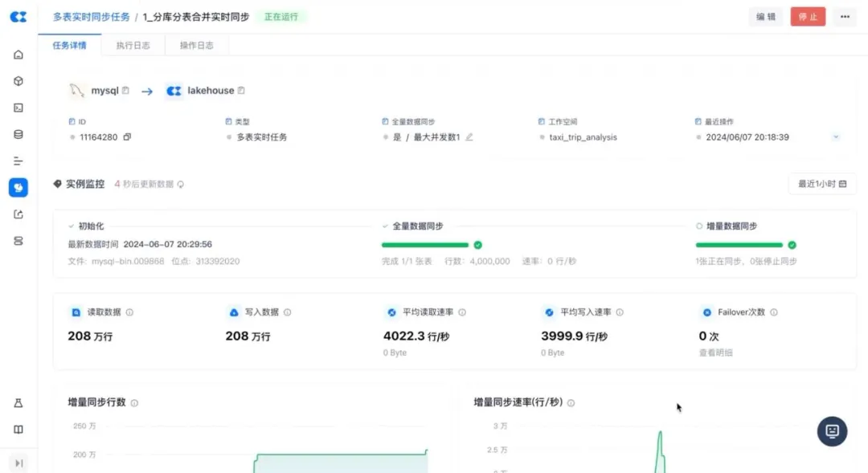Expand the sidebar with bottom toggle arrow
This screenshot has height=473, width=868.
point(18,463)
